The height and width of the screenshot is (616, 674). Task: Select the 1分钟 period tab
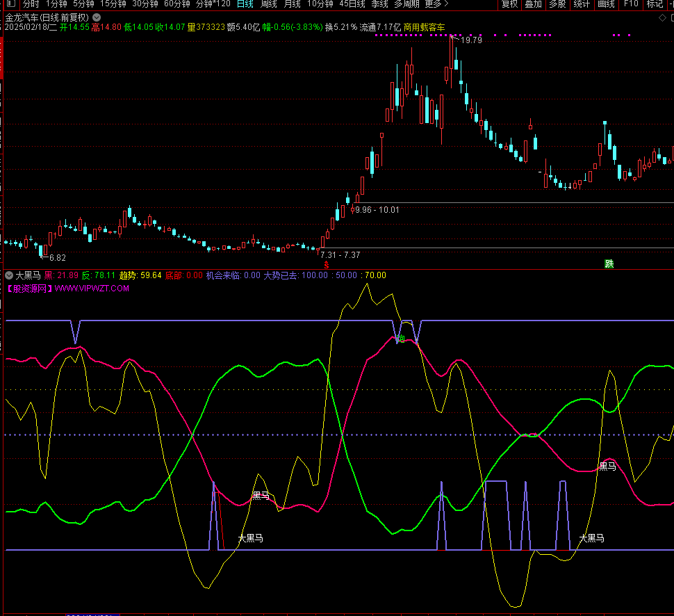[56, 4]
